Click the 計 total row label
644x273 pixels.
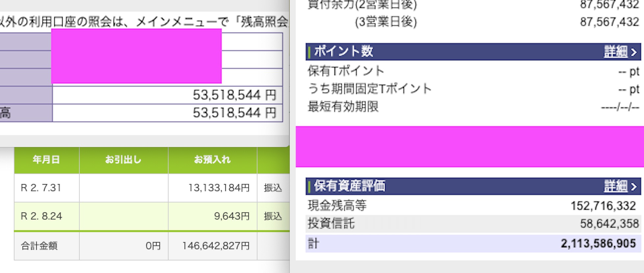(x=313, y=244)
